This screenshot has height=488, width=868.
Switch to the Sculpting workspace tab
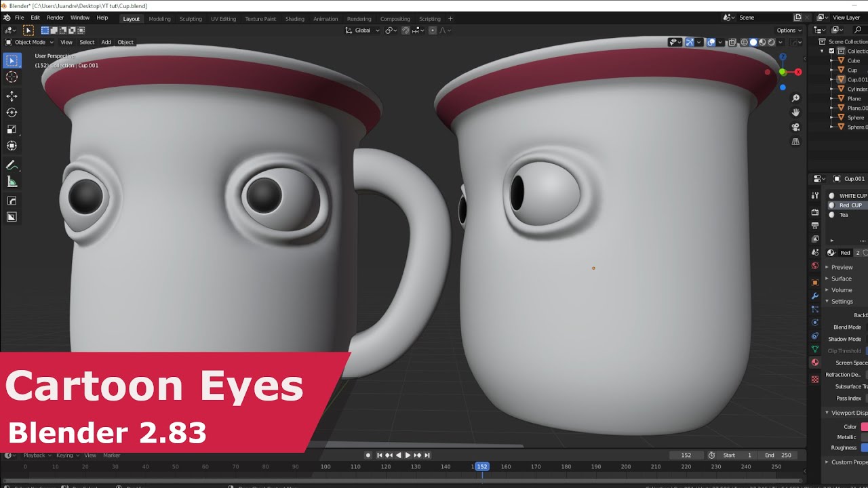[x=191, y=19]
